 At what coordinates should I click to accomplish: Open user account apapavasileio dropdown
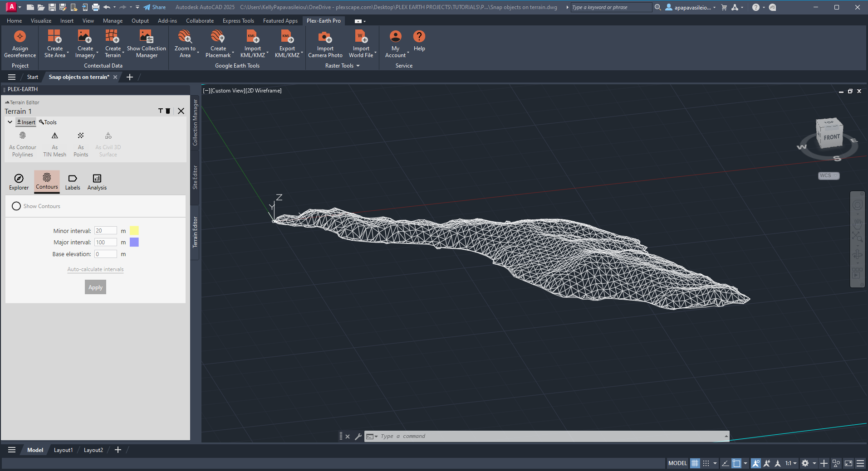(x=691, y=7)
